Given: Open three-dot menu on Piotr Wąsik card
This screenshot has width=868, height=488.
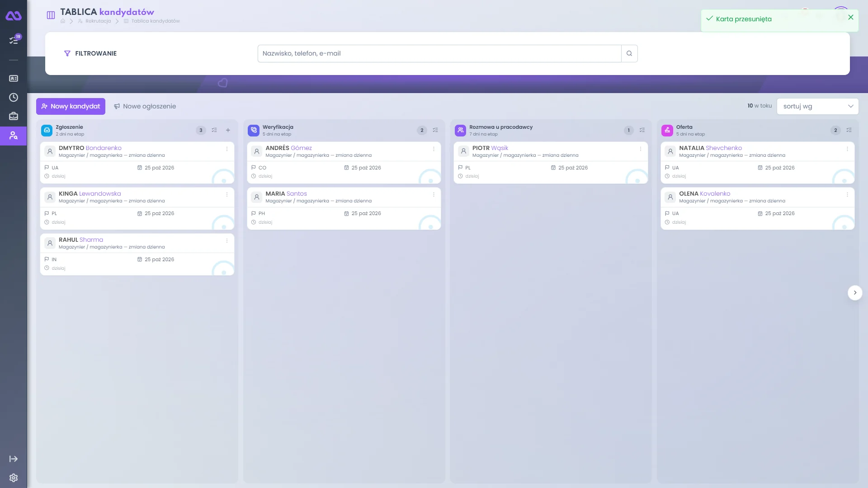Looking at the screenshot, I should (x=641, y=149).
